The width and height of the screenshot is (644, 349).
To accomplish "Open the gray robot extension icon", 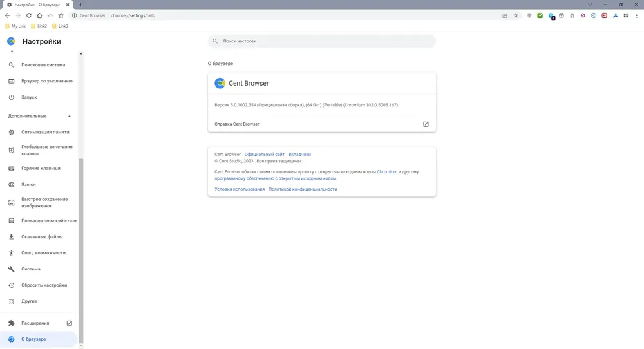I will pyautogui.click(x=572, y=15).
